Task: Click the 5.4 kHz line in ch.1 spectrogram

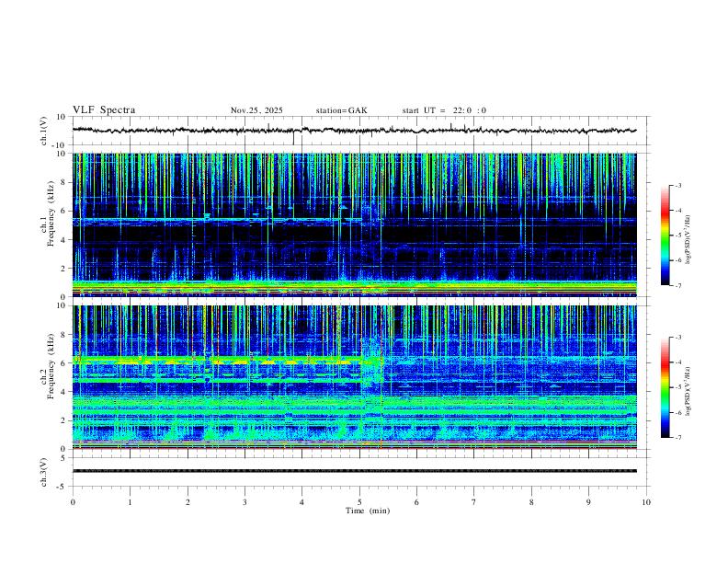Action: [217, 219]
